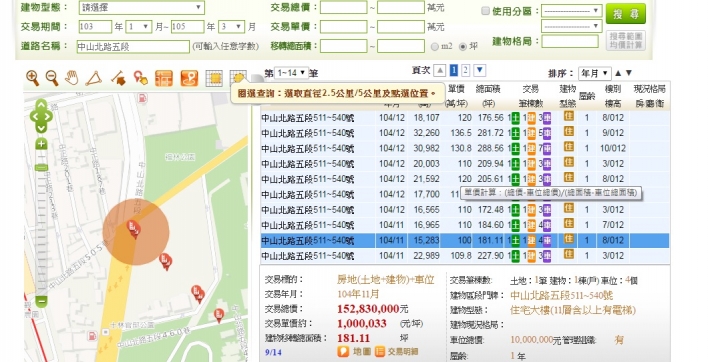The width and height of the screenshot is (720, 362).
Task: Open the first 使用分區 dropdown
Action: 571,11
